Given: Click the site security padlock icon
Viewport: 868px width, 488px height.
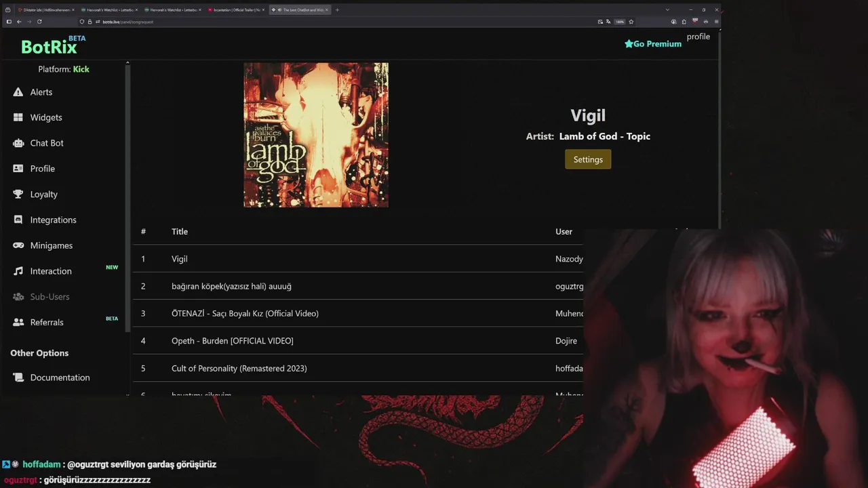Looking at the screenshot, I should coord(90,22).
